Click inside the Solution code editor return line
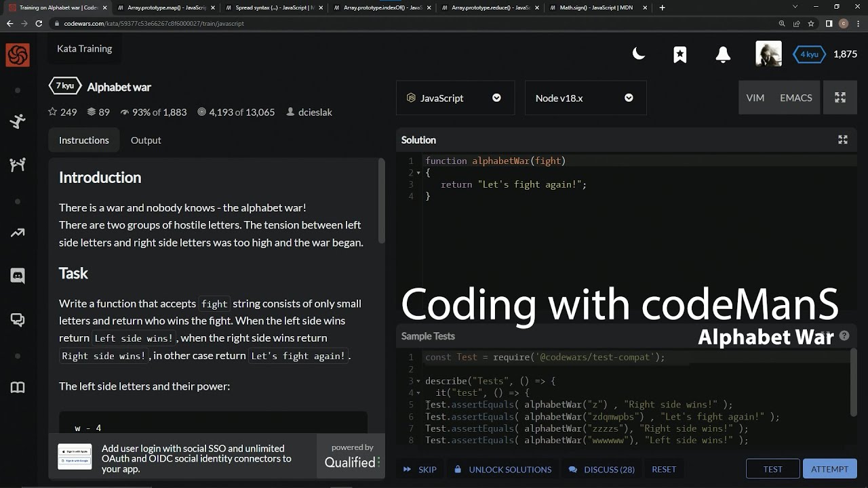The image size is (868, 488). tap(513, 184)
